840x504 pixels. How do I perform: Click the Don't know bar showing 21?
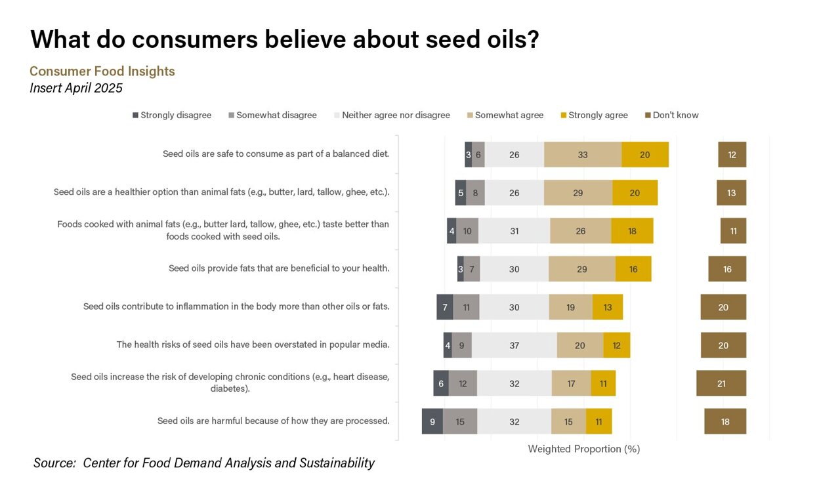[721, 383]
